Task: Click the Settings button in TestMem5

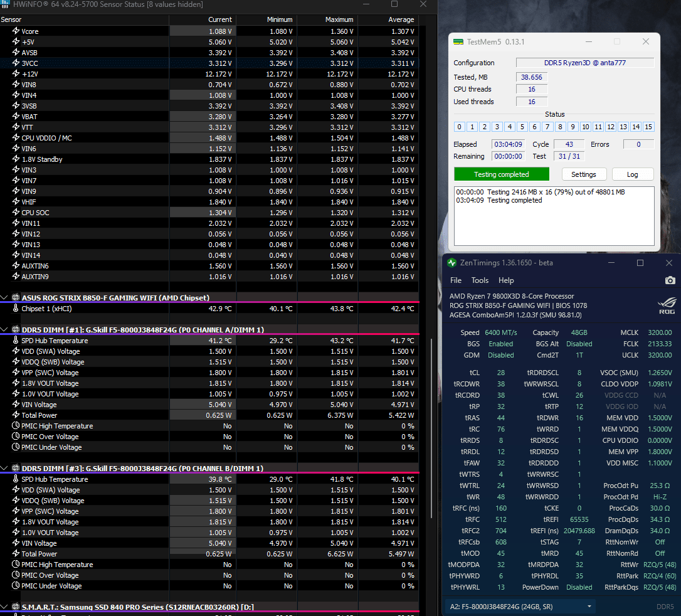Action: coord(584,174)
